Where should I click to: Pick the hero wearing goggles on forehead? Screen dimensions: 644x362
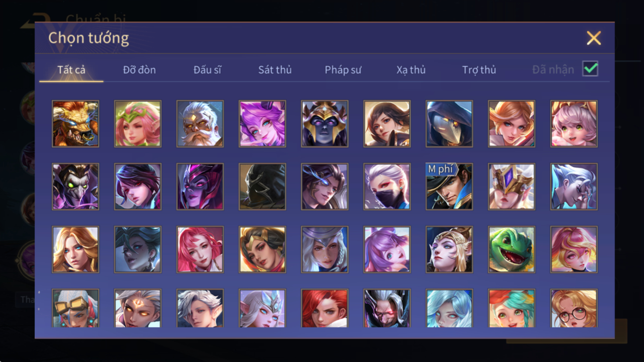click(x=75, y=308)
